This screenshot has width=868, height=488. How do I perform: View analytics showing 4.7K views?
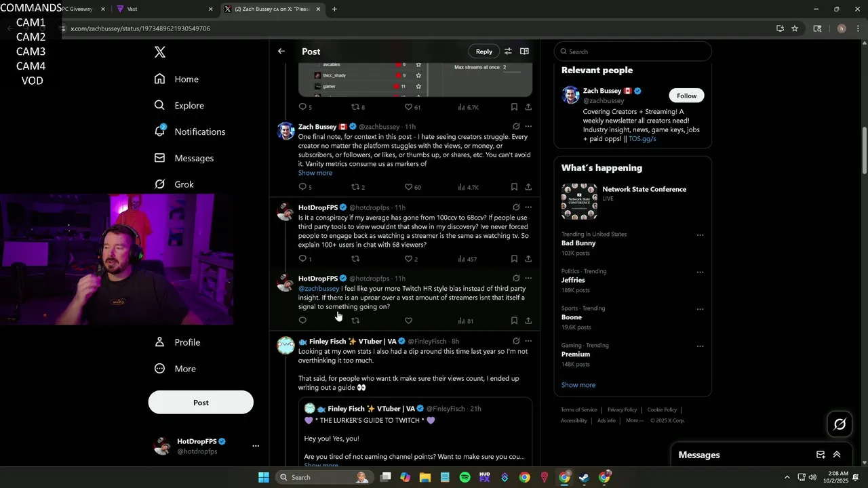468,187
